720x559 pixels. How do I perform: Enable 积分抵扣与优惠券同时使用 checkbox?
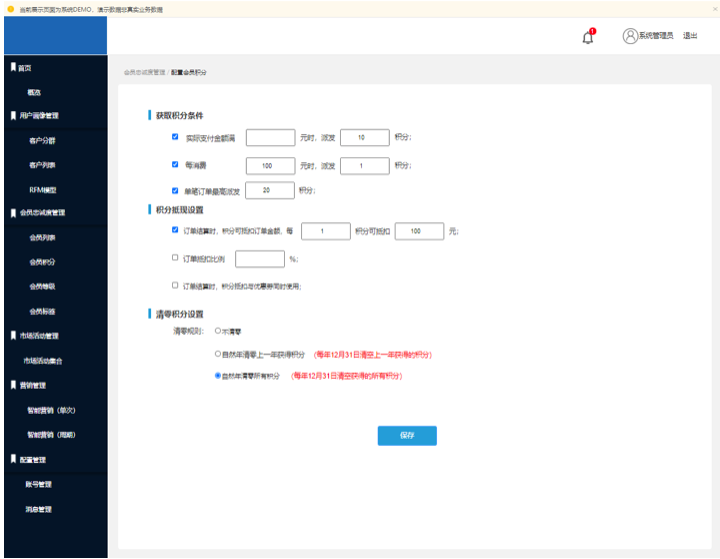175,285
